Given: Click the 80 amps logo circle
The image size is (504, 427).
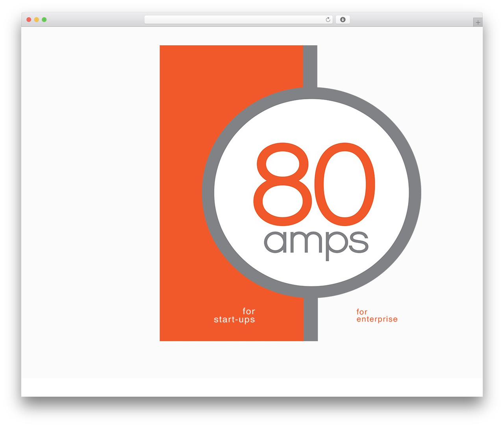Looking at the screenshot, I should 311,193.
